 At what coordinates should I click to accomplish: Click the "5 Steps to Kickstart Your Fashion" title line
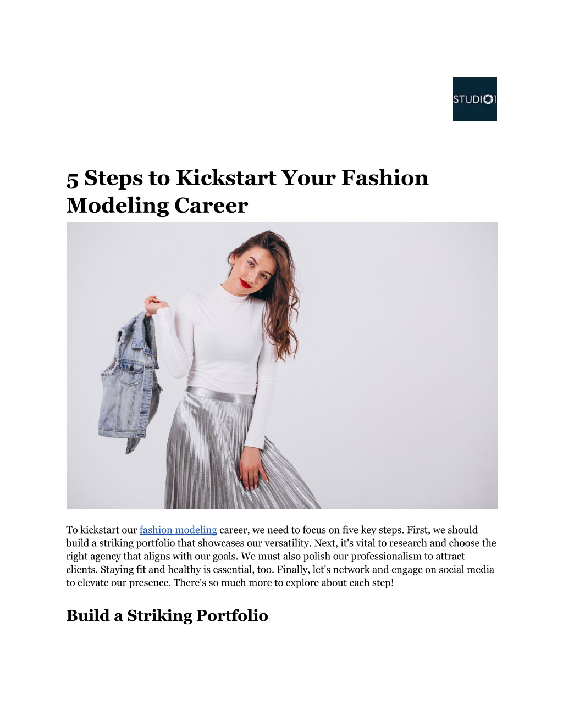247,178
